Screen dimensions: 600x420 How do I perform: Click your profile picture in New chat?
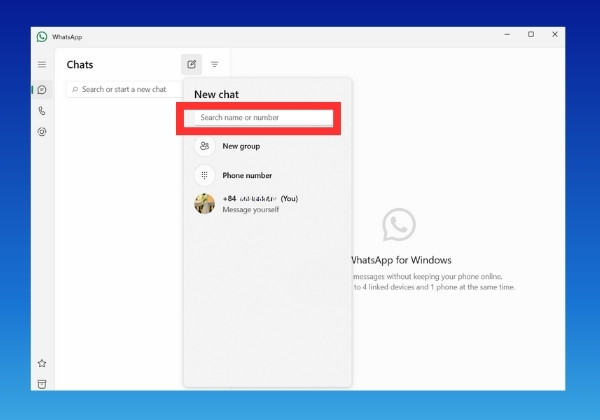(205, 203)
